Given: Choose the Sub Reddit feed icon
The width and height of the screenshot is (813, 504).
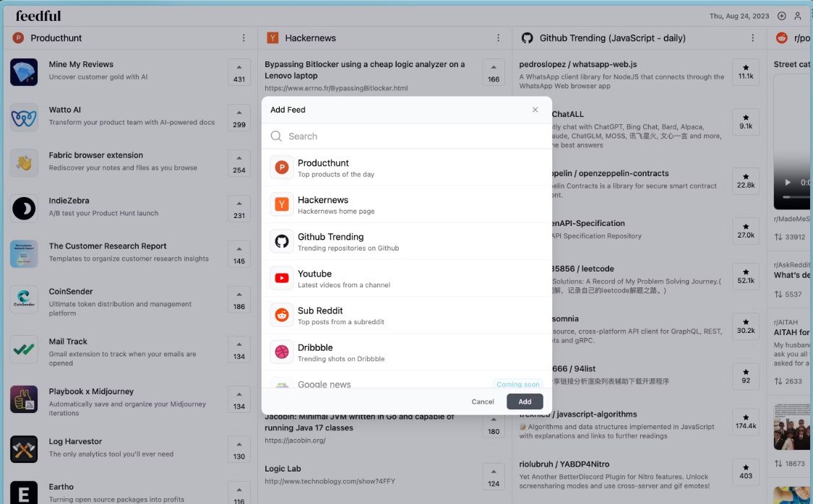Looking at the screenshot, I should (x=282, y=315).
